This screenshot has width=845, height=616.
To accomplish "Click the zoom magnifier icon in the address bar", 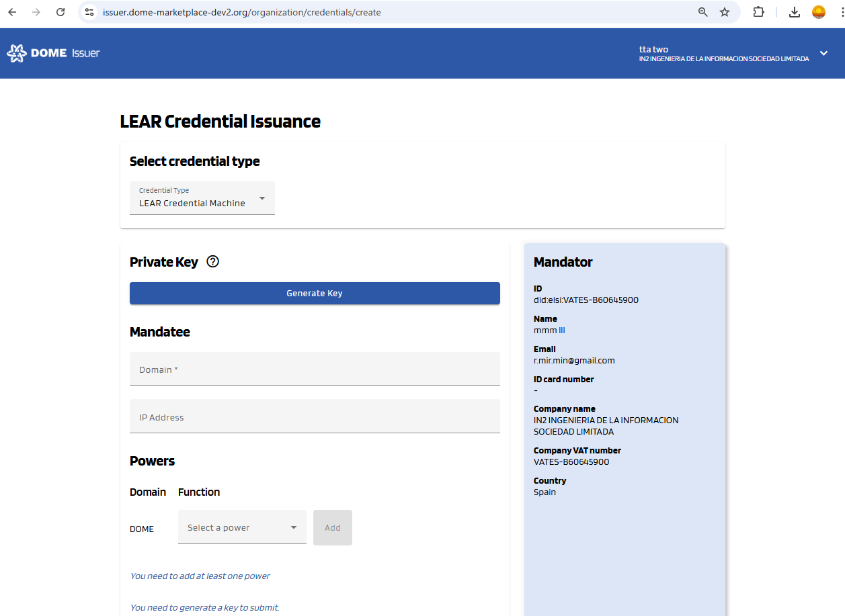I will pos(703,12).
